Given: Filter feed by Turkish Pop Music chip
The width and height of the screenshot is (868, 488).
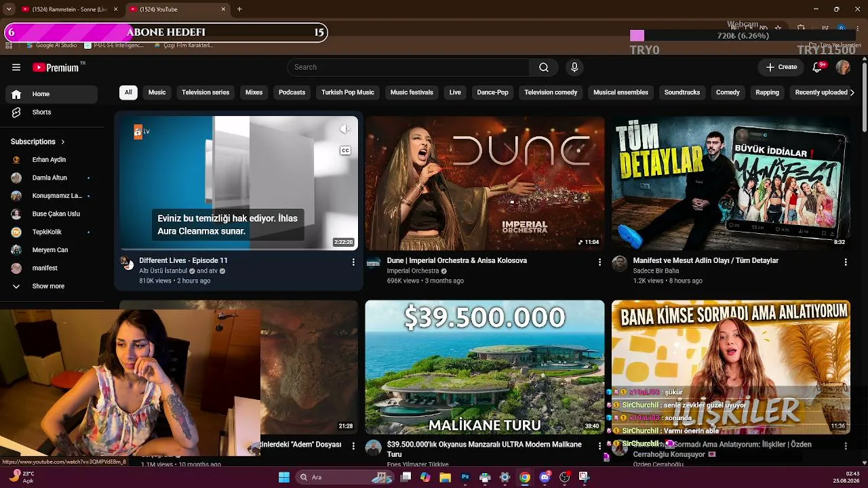Looking at the screenshot, I should [348, 92].
